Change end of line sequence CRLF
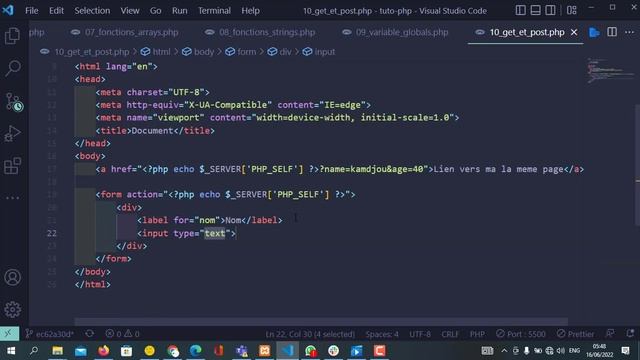640x360 pixels. point(450,334)
